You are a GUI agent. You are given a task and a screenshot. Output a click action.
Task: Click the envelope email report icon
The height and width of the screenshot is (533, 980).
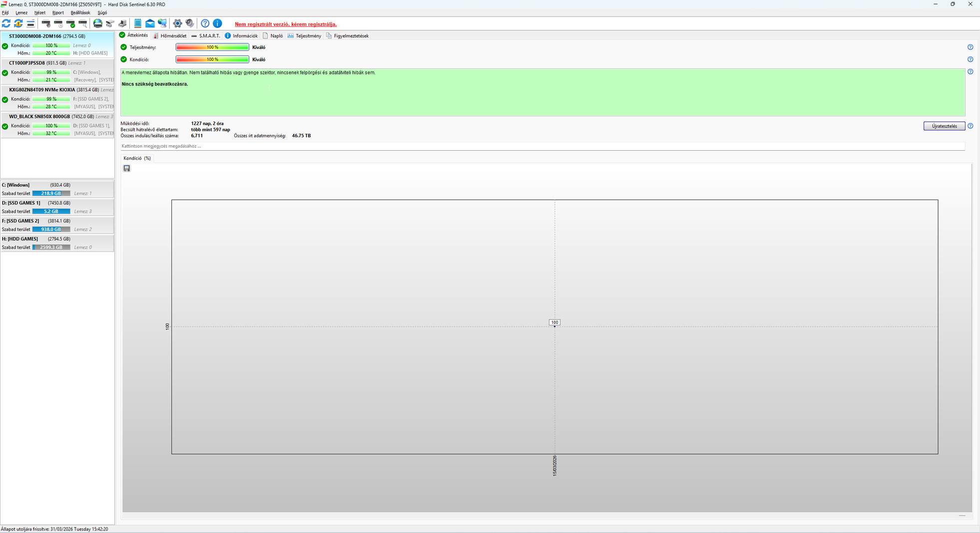(x=150, y=23)
